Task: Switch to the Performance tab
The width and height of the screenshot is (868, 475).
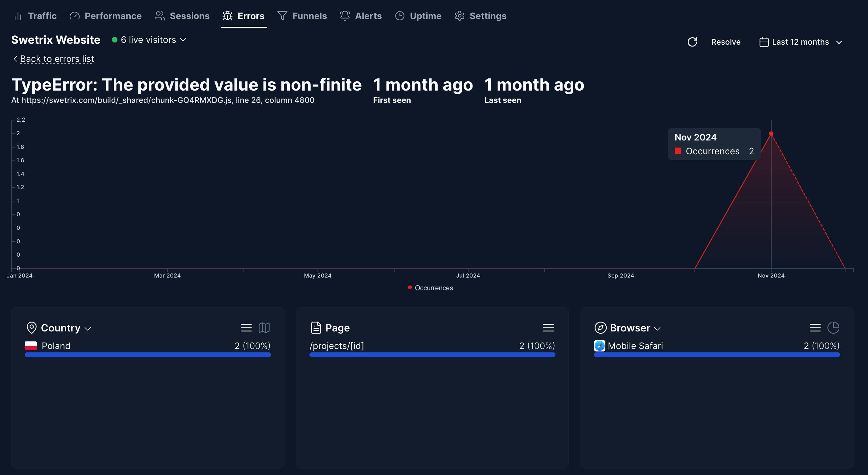Action: [x=105, y=16]
